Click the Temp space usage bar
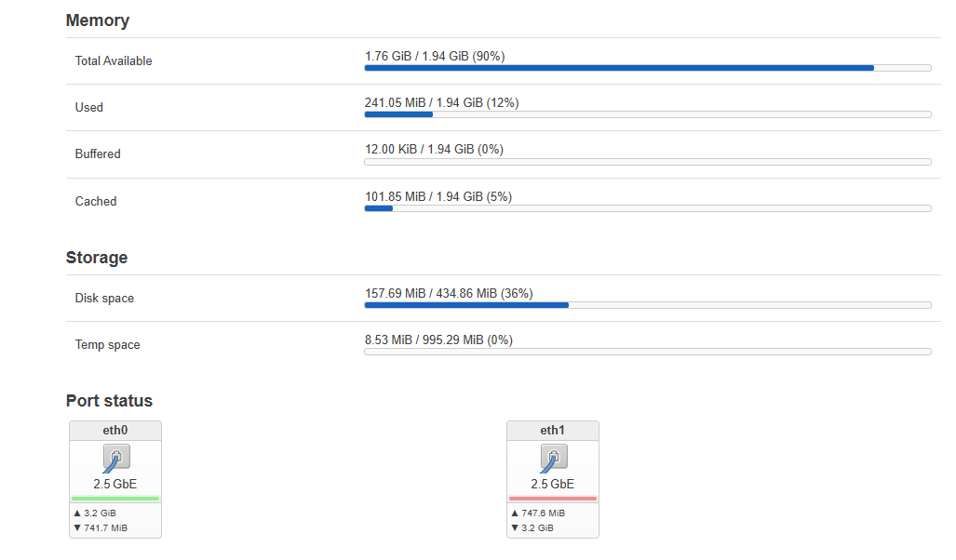956x560 pixels. click(647, 352)
